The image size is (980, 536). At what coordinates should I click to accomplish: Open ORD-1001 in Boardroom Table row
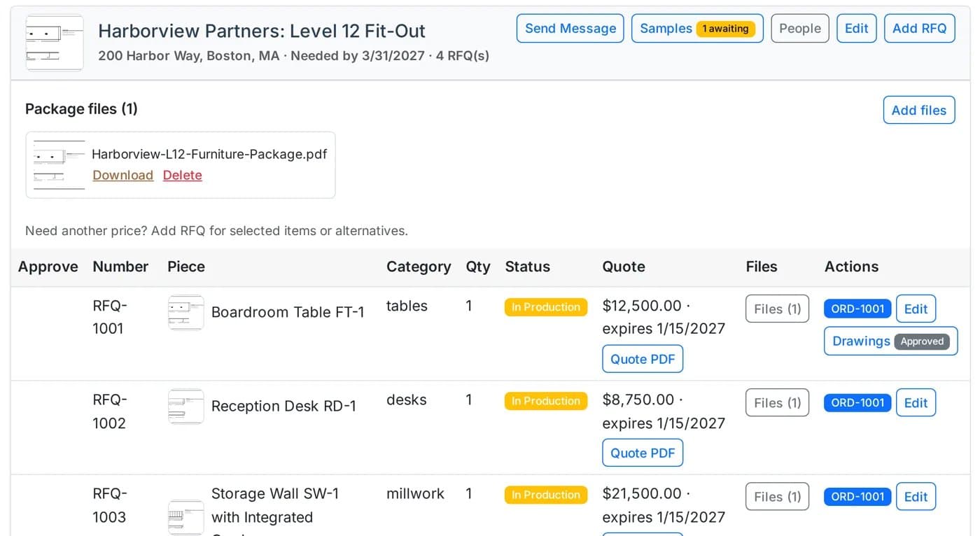coord(857,309)
